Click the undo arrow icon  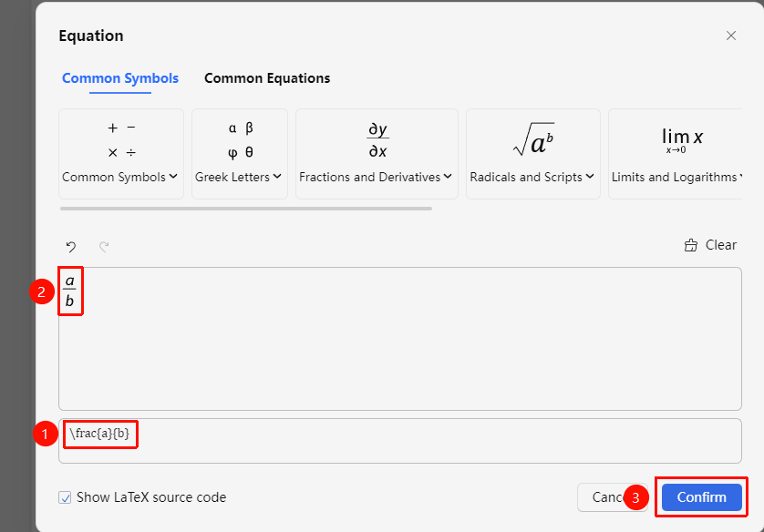[71, 247]
